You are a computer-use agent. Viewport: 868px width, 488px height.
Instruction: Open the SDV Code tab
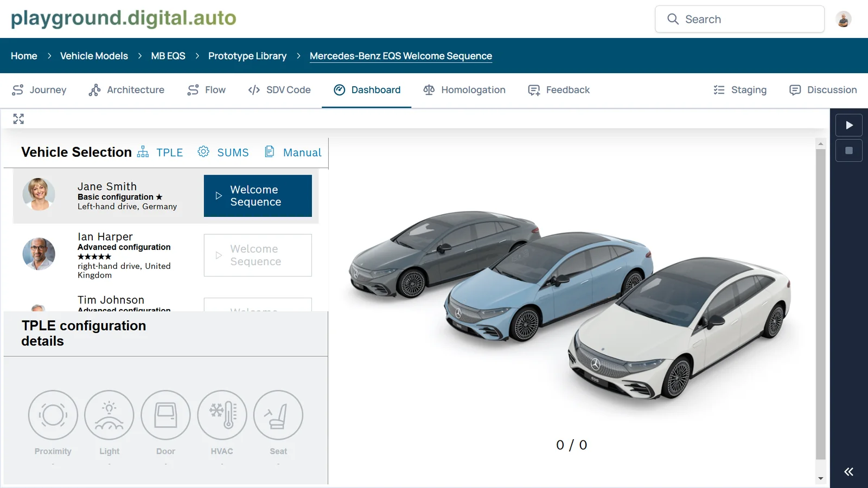pos(279,90)
